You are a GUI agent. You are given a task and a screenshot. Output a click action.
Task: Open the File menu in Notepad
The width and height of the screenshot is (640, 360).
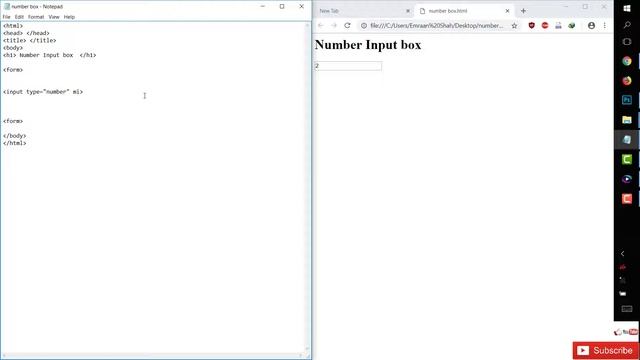click(7, 17)
